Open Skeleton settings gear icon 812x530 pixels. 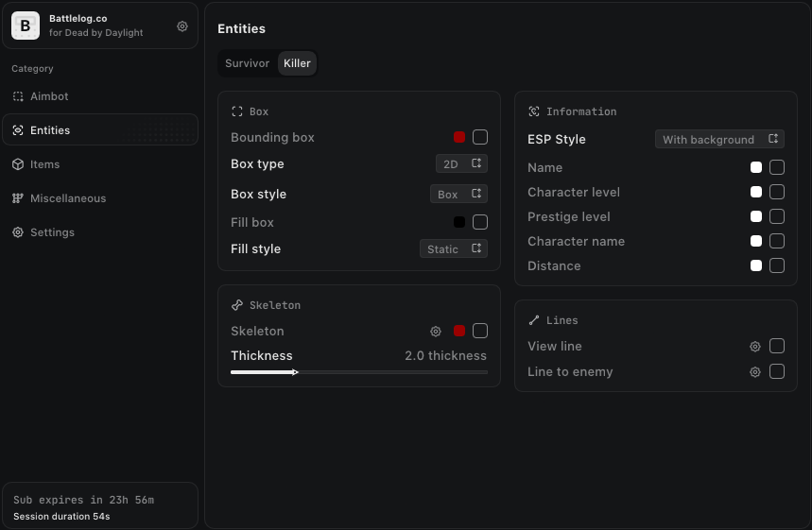click(436, 332)
